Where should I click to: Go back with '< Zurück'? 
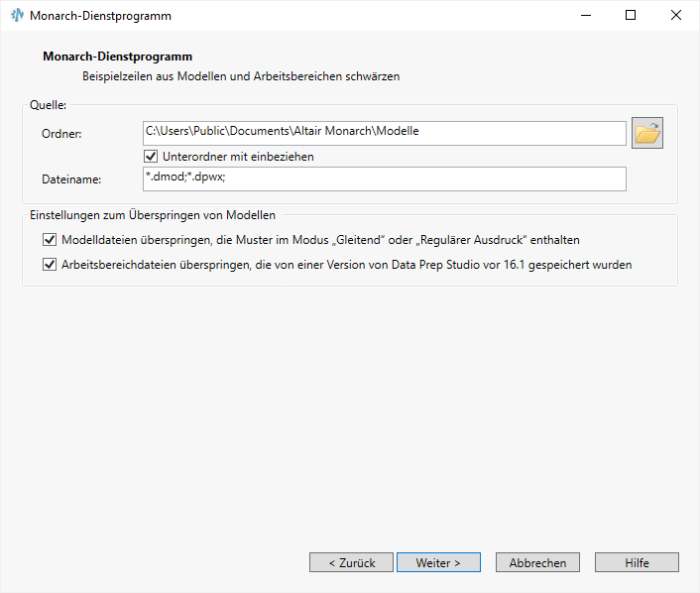351,562
